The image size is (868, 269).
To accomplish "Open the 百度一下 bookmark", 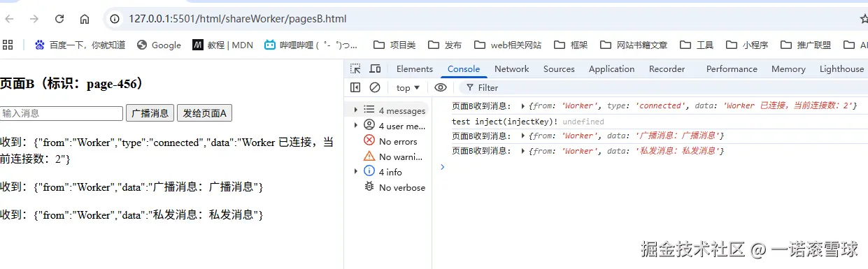I will point(80,45).
